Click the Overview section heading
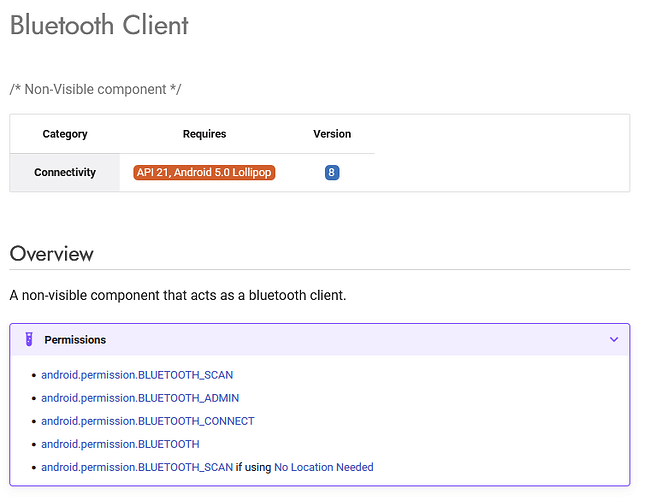Viewport: 649px width, 500px height. click(52, 253)
